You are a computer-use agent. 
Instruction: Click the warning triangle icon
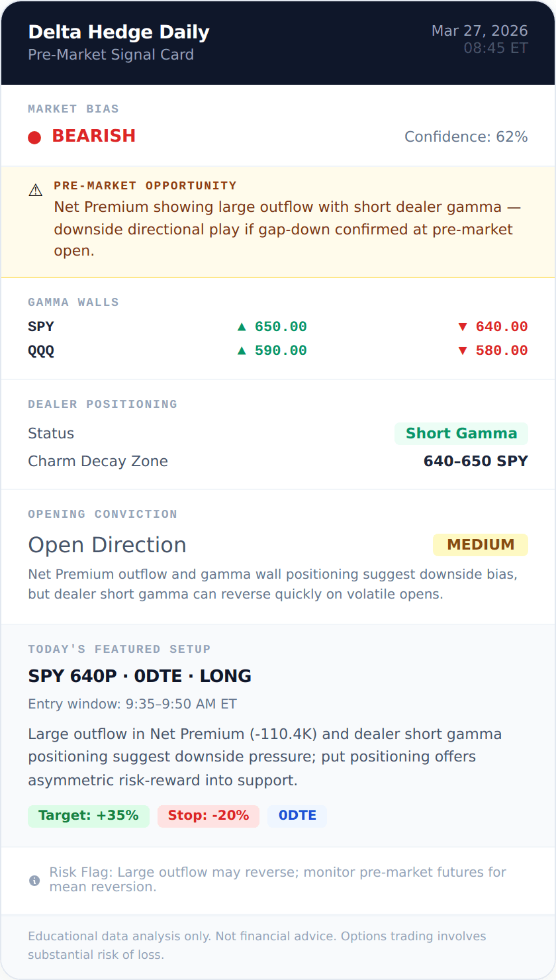[x=36, y=191]
